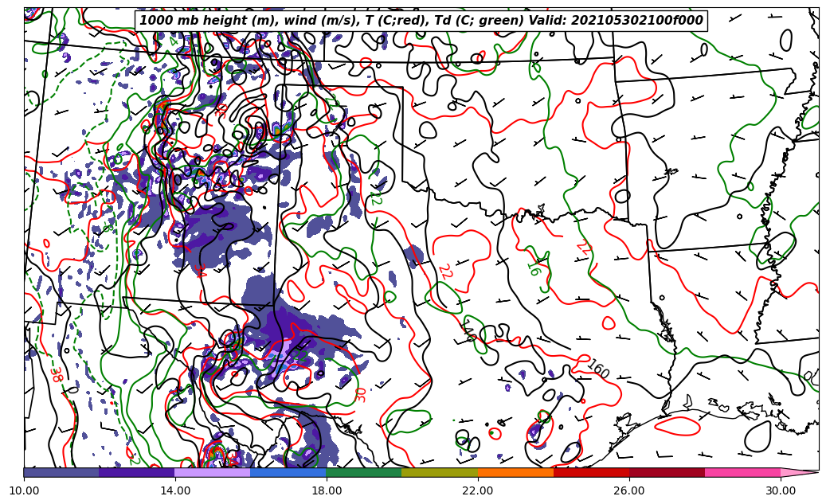Click the 10.00 colorbar tick label
This screenshot has width=826, height=504.
pyautogui.click(x=24, y=490)
